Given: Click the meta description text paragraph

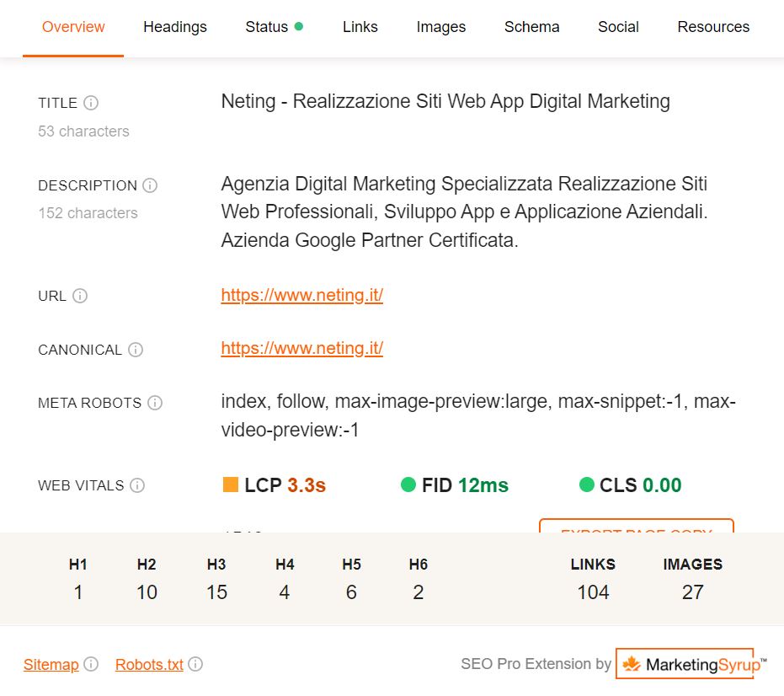Looking at the screenshot, I should (465, 211).
